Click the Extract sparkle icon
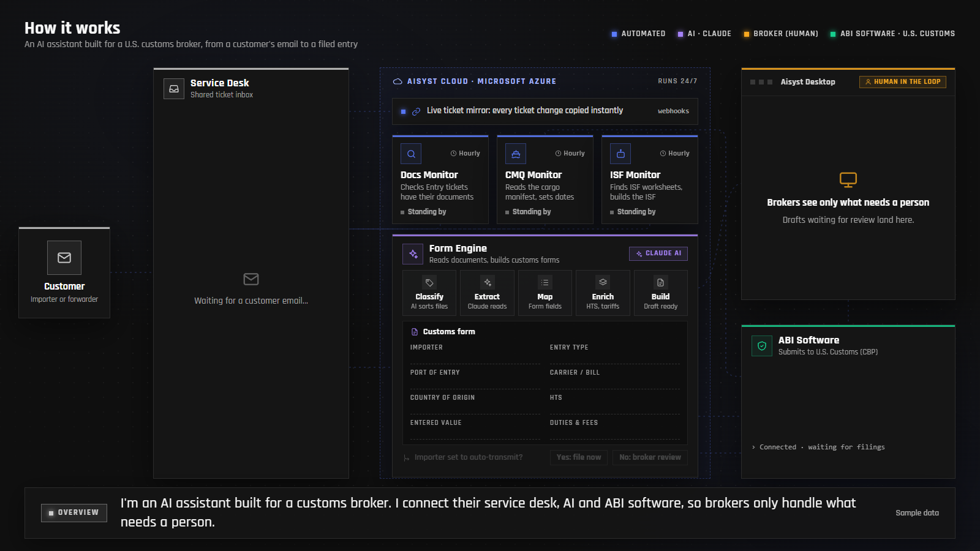The width and height of the screenshot is (980, 551). [488, 282]
